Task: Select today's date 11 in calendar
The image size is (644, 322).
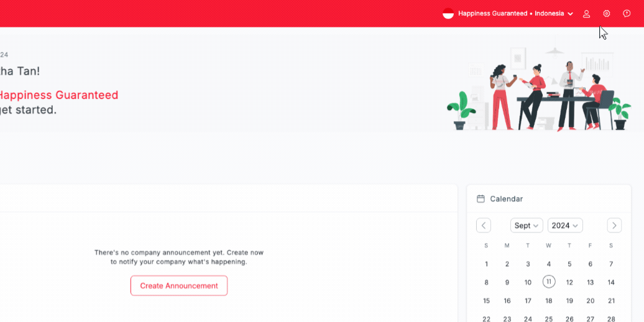Action: click(x=549, y=282)
